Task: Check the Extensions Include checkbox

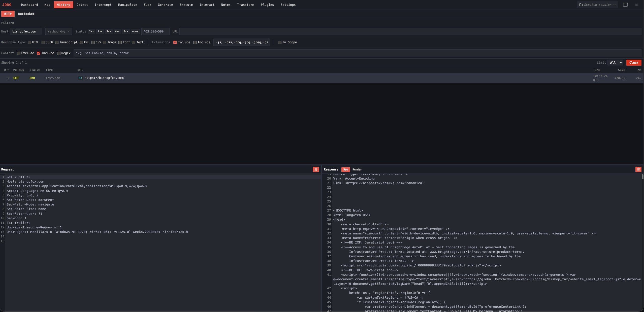Action: (195, 42)
